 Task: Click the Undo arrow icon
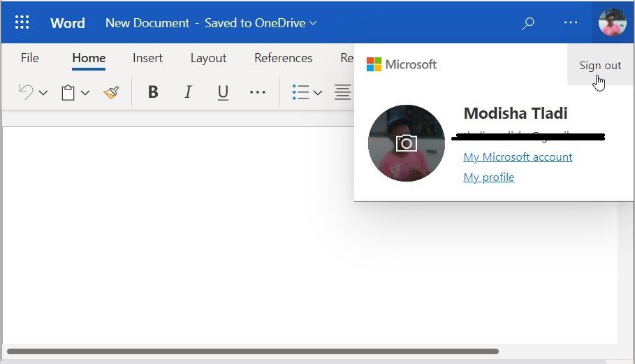click(x=26, y=92)
